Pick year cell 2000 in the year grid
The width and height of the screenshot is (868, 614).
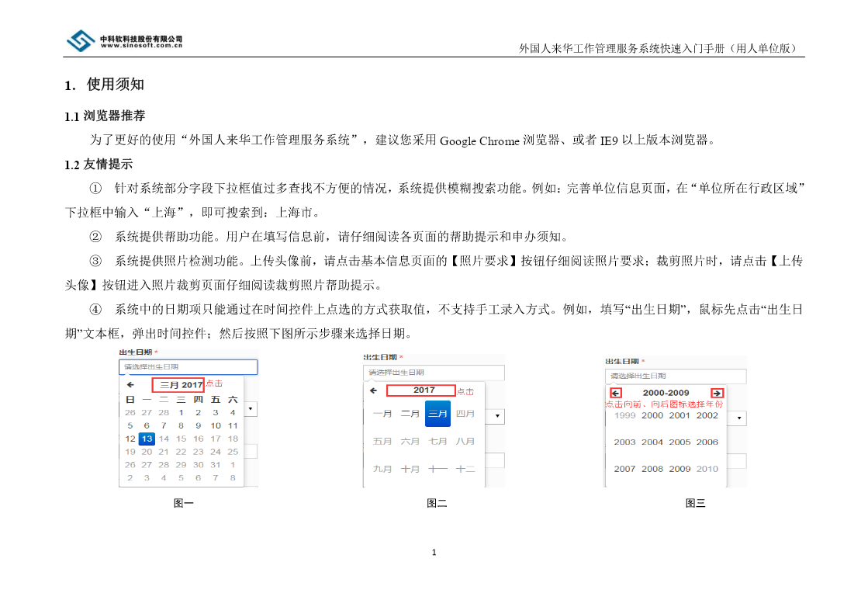tap(652, 415)
